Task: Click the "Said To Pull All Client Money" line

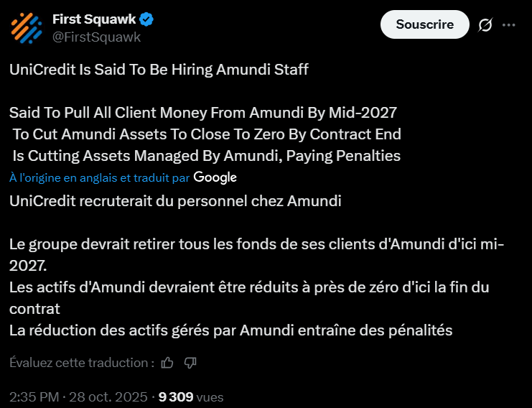Action: 203,113
